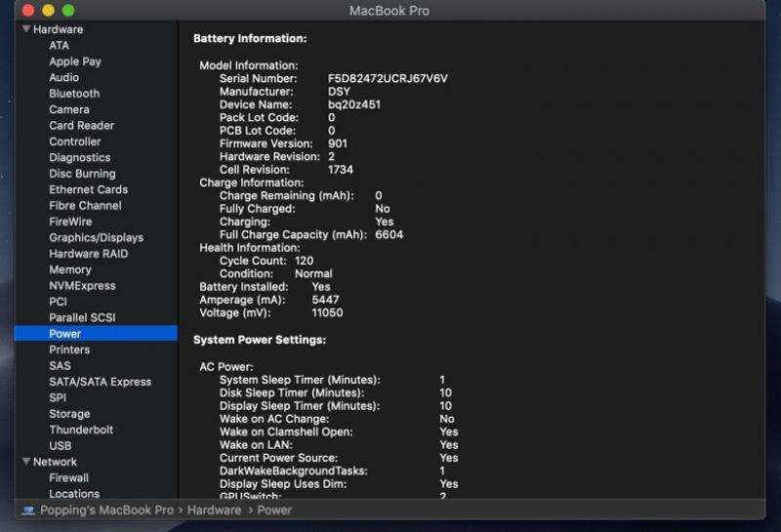Select the Apple Pay sidebar entry
Screen dimensions: 781x532
point(75,61)
